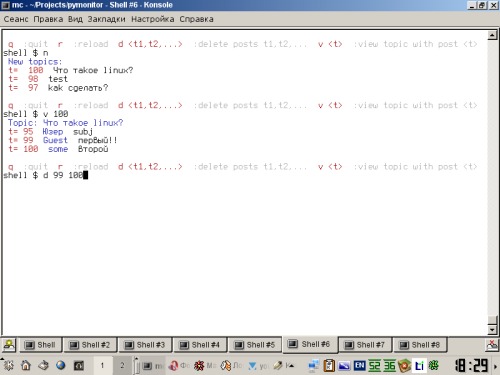Switch to the Shell #3 tab
This screenshot has height=375, width=500.
(x=145, y=345)
